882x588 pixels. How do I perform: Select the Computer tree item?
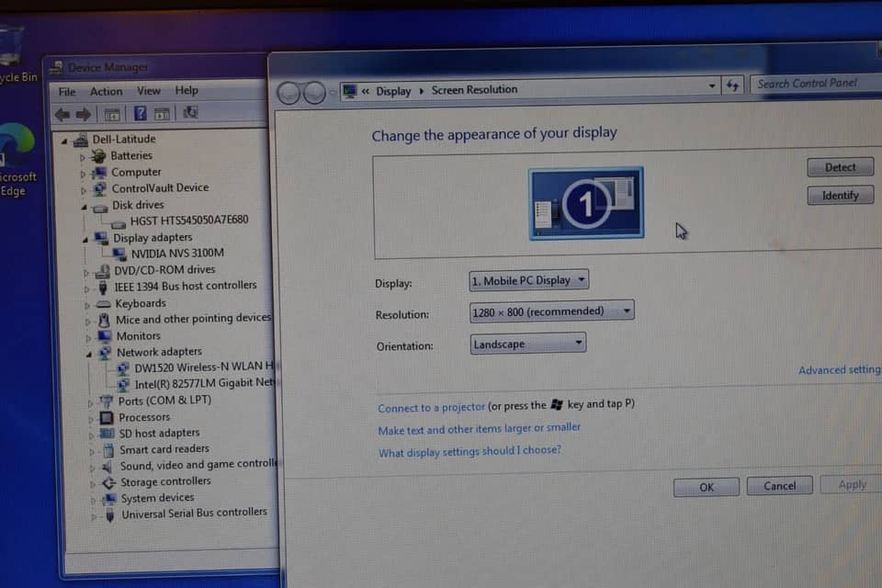pyautogui.click(x=136, y=172)
